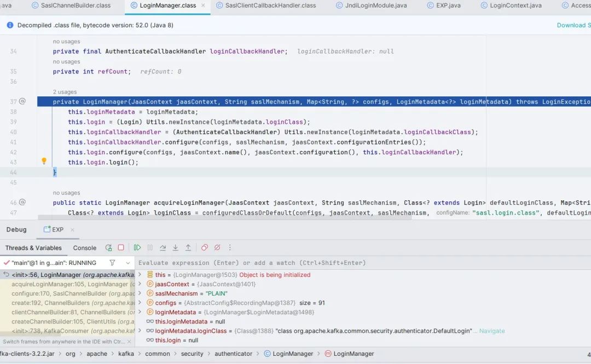591x364 pixels.
Task: Open the EXP.java editor tab
Action: pos(444,5)
